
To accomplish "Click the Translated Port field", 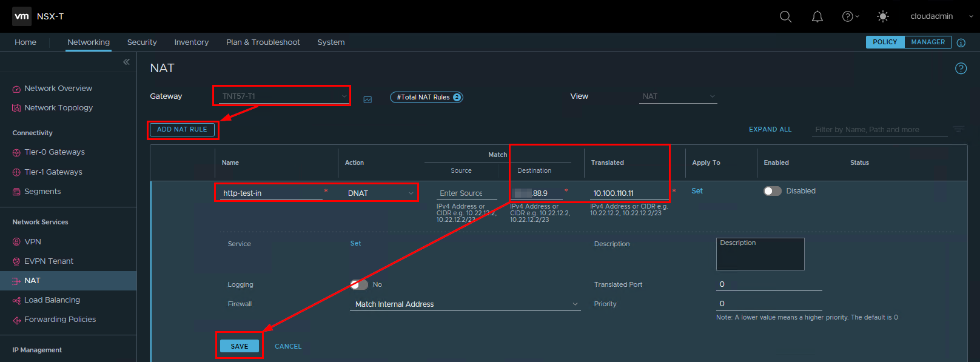I will coord(769,284).
